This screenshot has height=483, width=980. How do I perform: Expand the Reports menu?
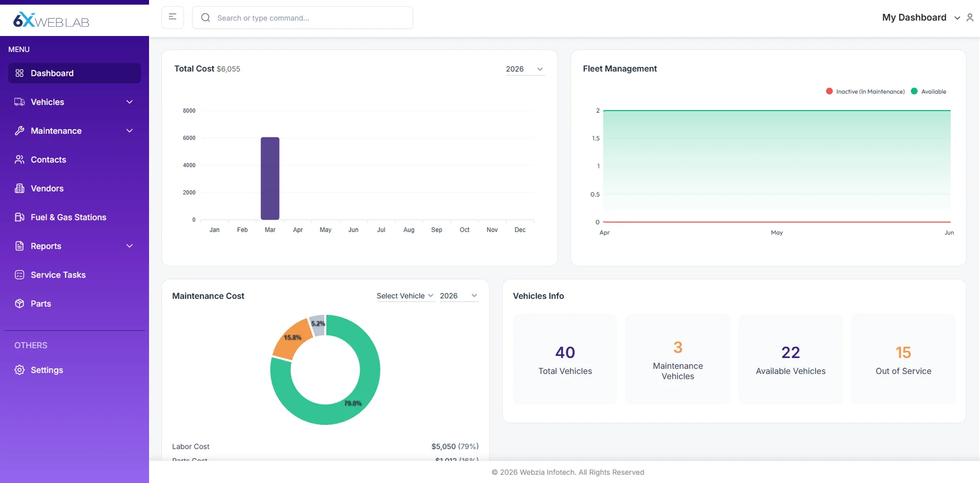coord(130,246)
